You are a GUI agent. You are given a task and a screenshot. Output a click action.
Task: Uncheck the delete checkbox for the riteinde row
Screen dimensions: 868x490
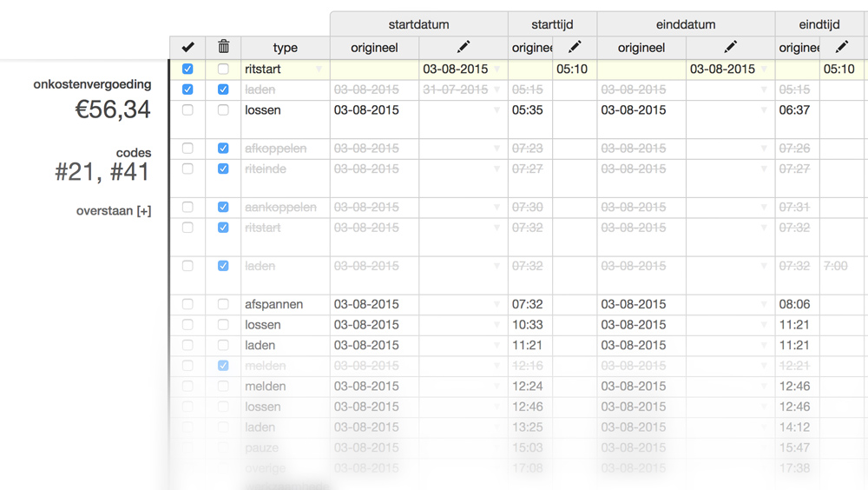pos(223,169)
